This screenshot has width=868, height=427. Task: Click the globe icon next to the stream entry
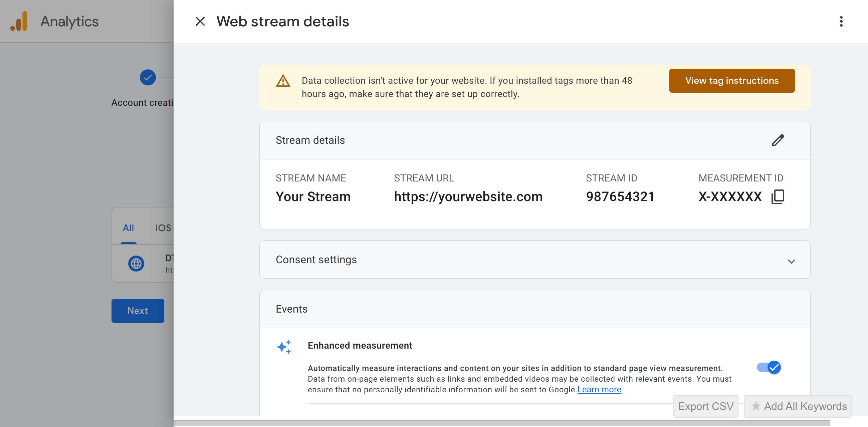click(136, 264)
